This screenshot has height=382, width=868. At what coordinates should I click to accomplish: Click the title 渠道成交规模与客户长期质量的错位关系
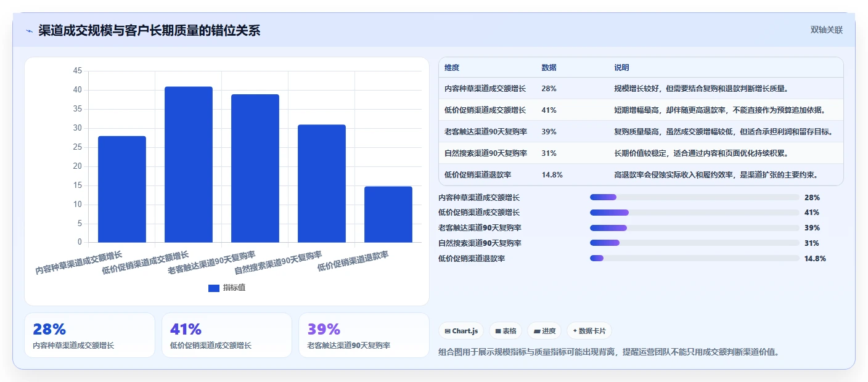coord(149,30)
